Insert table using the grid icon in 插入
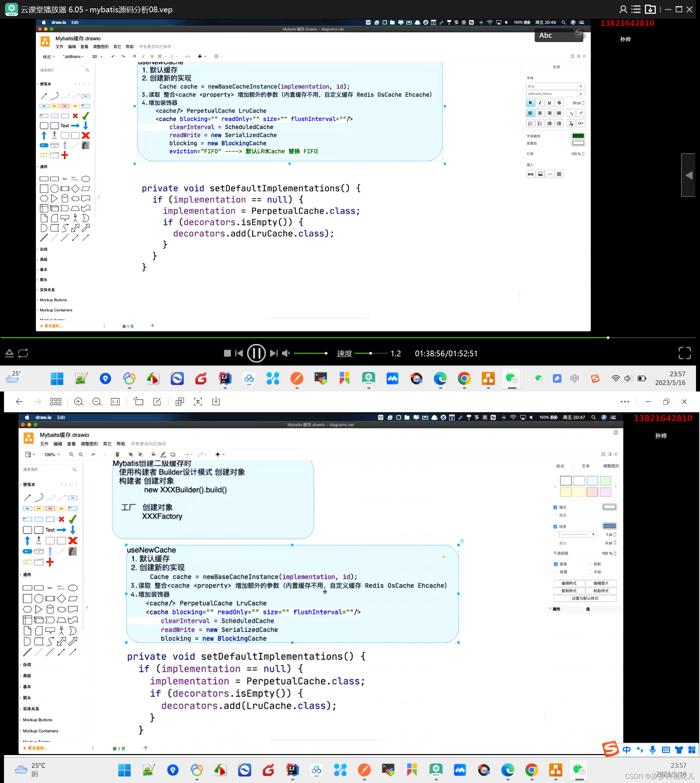700x783 pixels. click(x=559, y=174)
